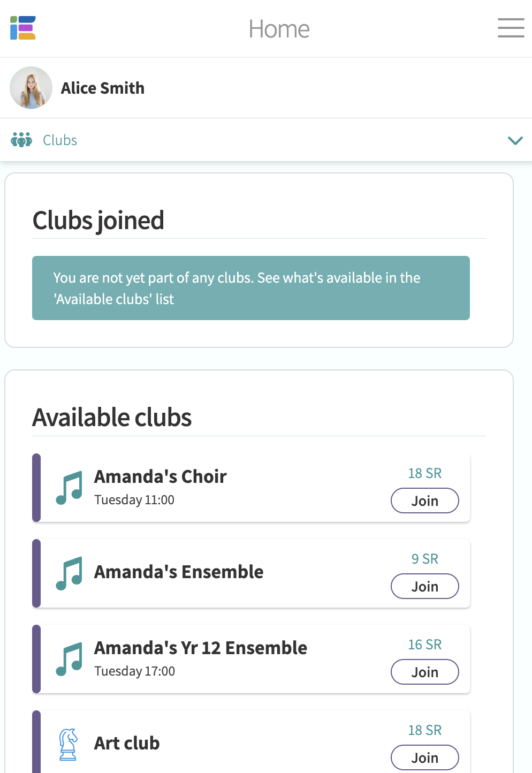
Task: Join Amanda's Choir club
Action: [424, 501]
